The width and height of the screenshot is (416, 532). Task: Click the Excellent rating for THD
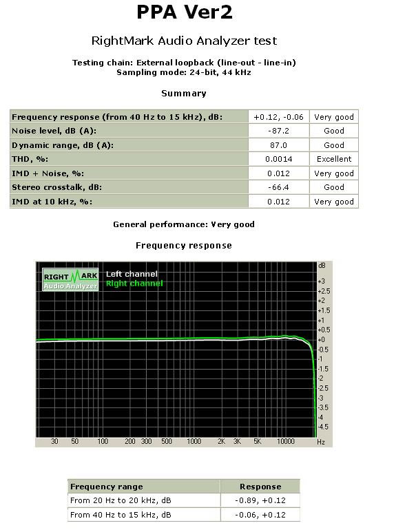pos(334,159)
